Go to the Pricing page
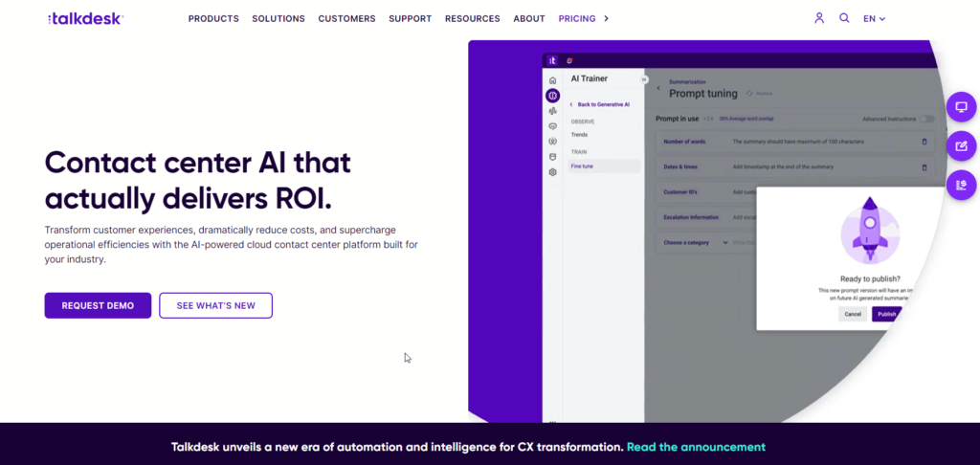This screenshot has width=980, height=465. pos(577,19)
